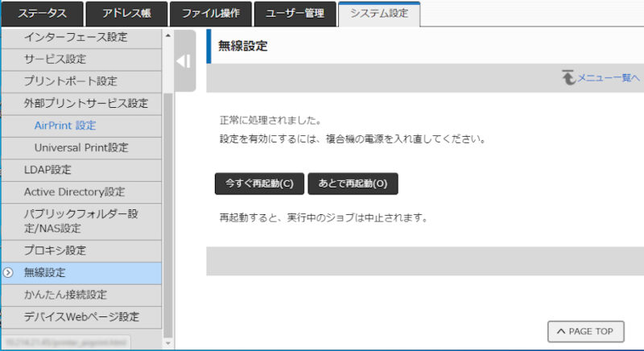Select the システム設定 tab
The image size is (644, 351).
(x=379, y=14)
